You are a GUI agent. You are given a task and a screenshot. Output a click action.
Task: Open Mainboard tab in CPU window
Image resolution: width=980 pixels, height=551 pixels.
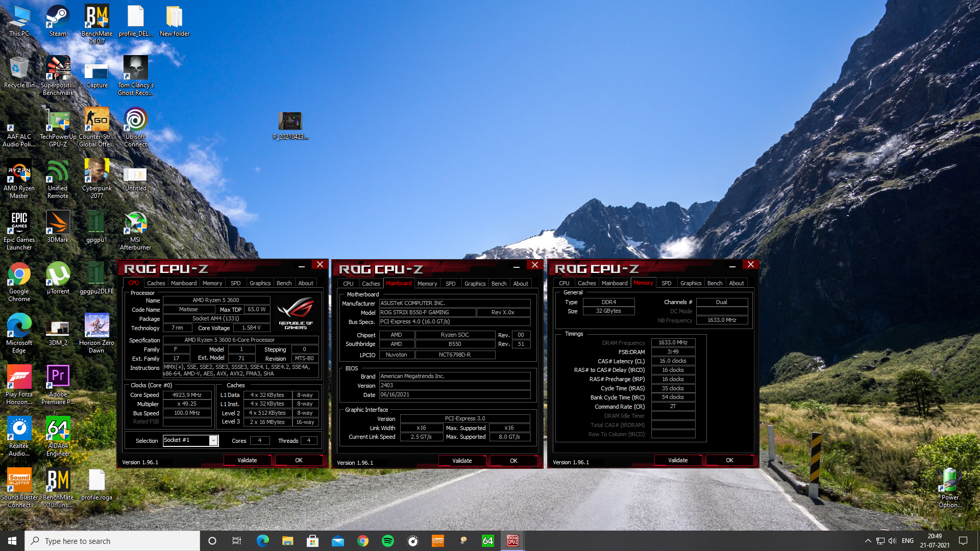[184, 283]
